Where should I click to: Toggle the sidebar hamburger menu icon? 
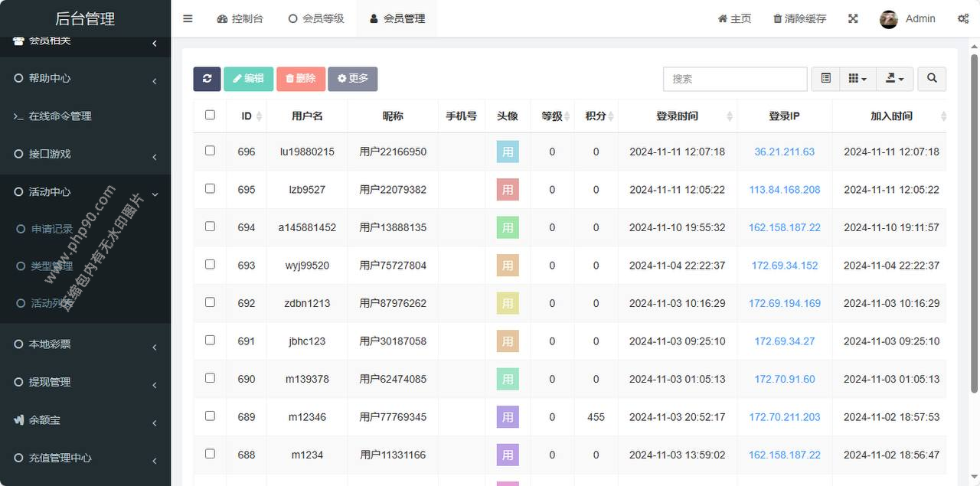click(x=188, y=18)
